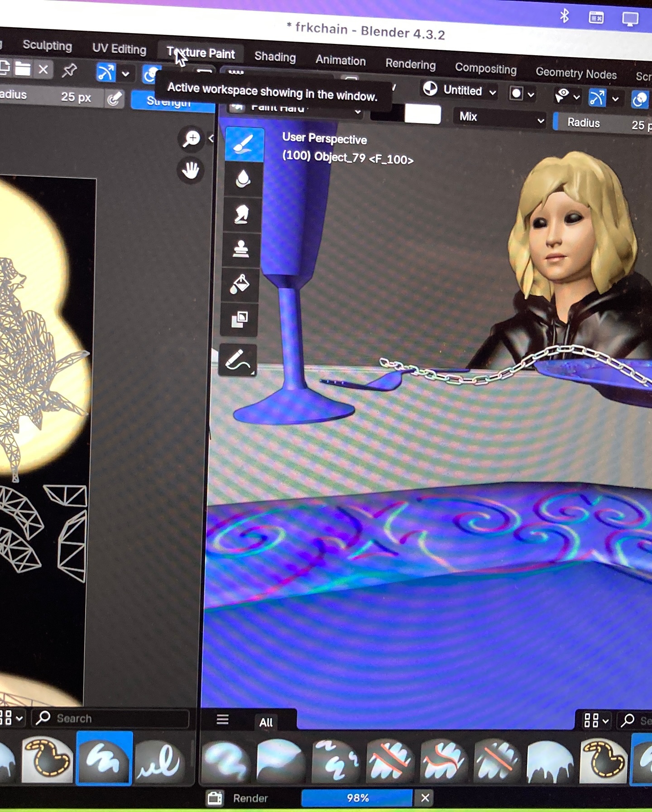Open the Mix blend mode dropdown
The image size is (652, 812).
pyautogui.click(x=500, y=118)
